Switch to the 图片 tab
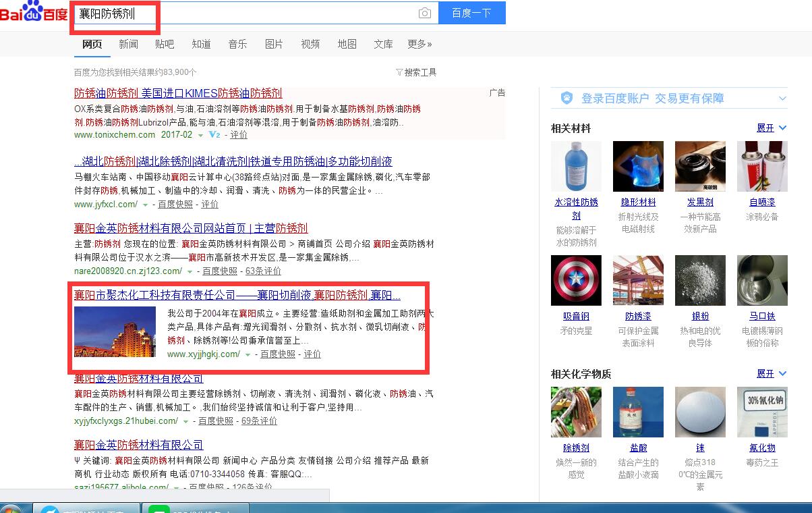Image resolution: width=812 pixels, height=513 pixels. [x=274, y=44]
